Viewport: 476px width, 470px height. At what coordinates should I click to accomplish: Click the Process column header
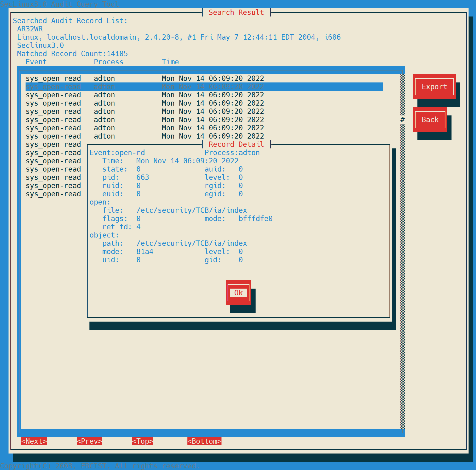tap(109, 62)
